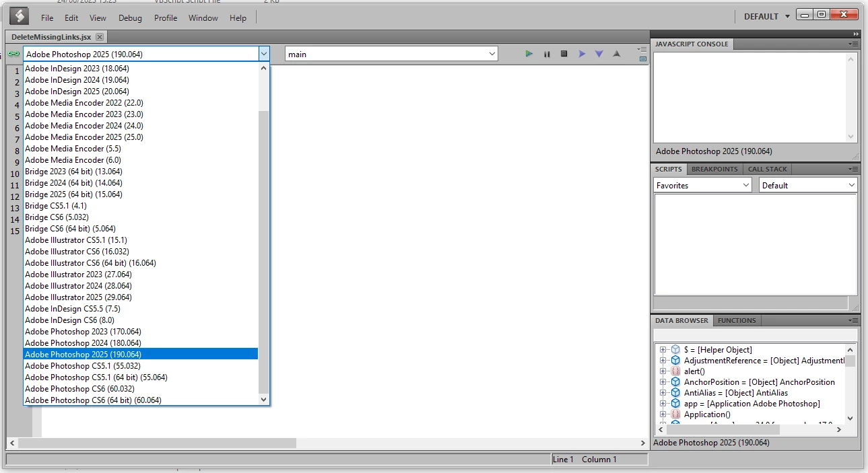Click the AntiAlias object cube icon
This screenshot has height=473, width=868.
coord(675,393)
